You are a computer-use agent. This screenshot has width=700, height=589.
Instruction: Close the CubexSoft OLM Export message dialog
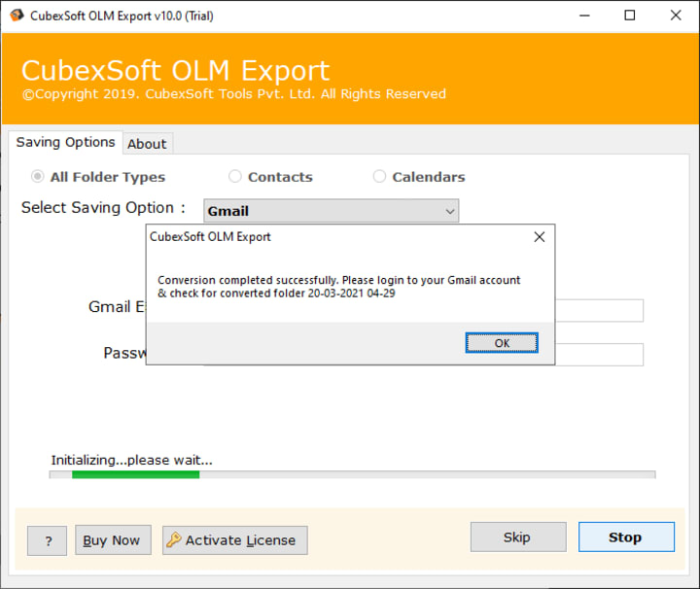(540, 237)
